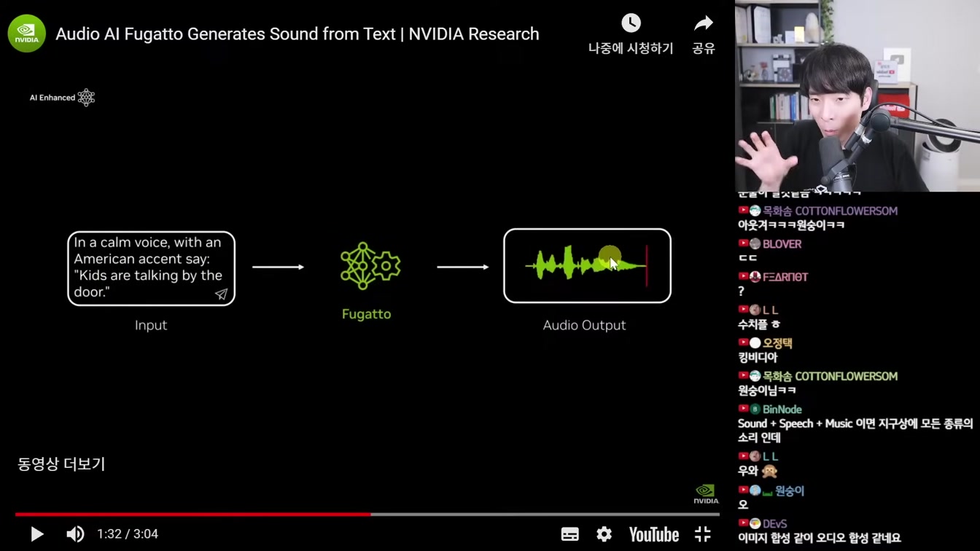This screenshot has width=980, height=551.
Task: Open video on YouTube via YouTube logo
Action: (654, 534)
